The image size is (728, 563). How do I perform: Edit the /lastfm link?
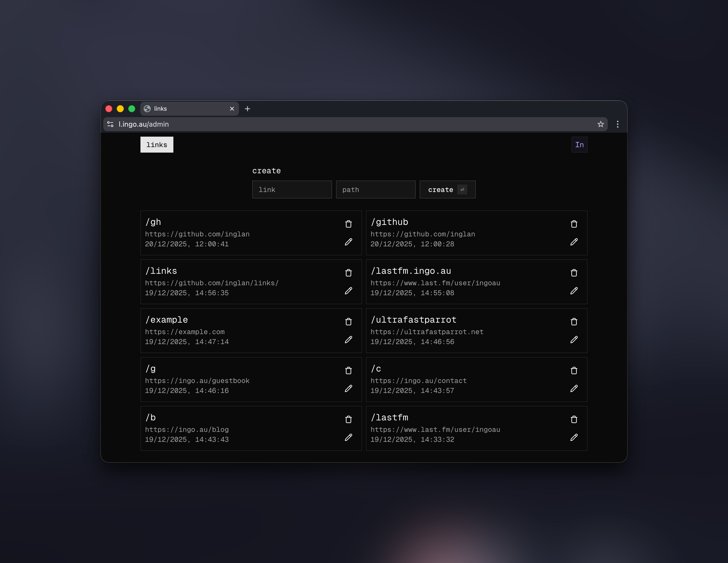tap(574, 437)
